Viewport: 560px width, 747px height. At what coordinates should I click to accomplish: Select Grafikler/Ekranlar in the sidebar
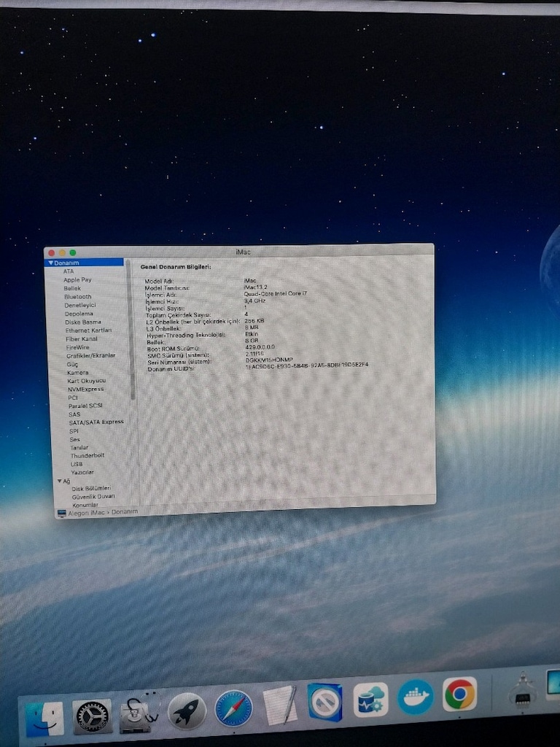point(91,355)
